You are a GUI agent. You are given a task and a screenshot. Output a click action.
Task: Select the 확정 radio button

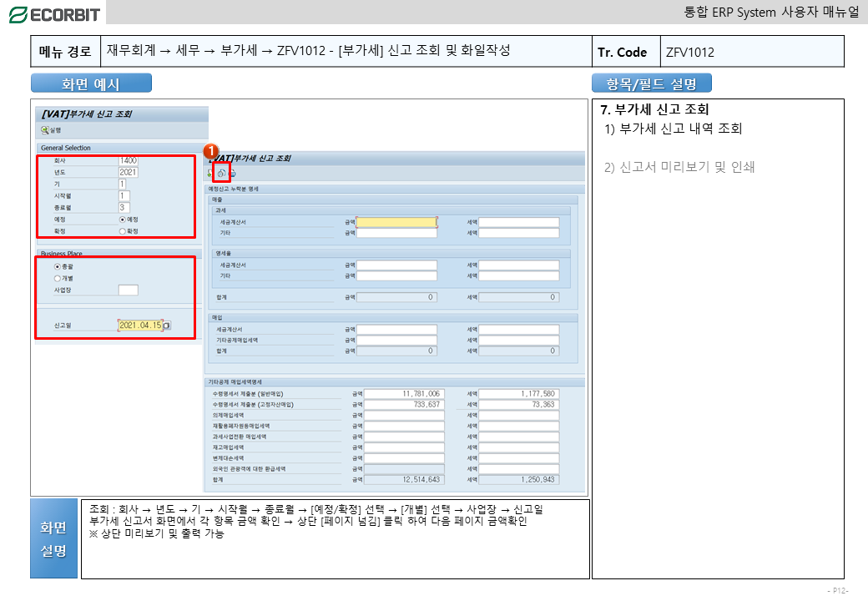(123, 230)
